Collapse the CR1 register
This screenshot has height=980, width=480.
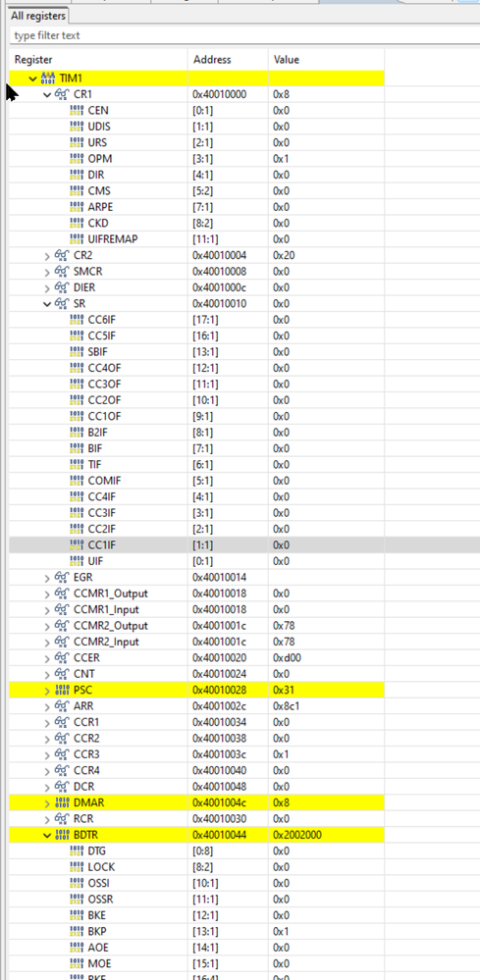(47, 95)
